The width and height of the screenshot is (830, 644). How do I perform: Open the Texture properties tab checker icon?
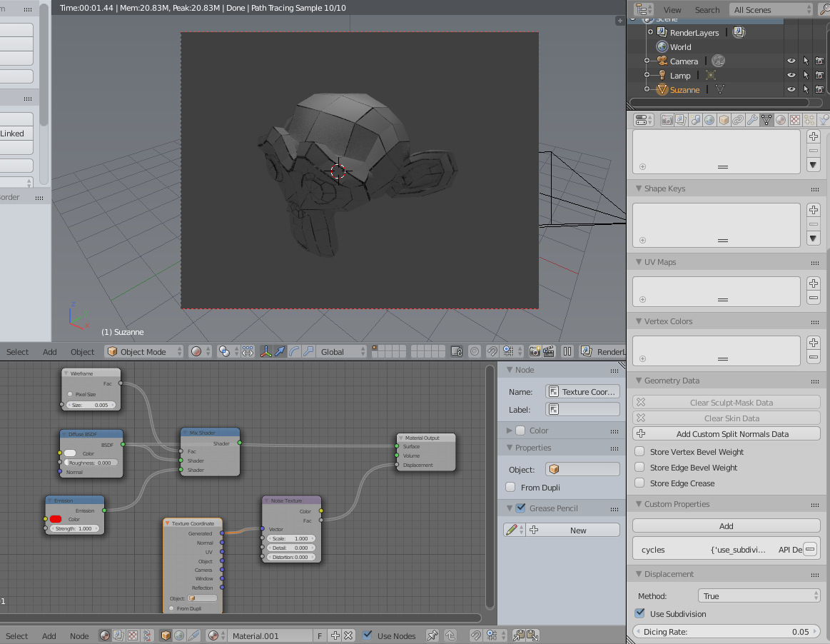coord(795,120)
